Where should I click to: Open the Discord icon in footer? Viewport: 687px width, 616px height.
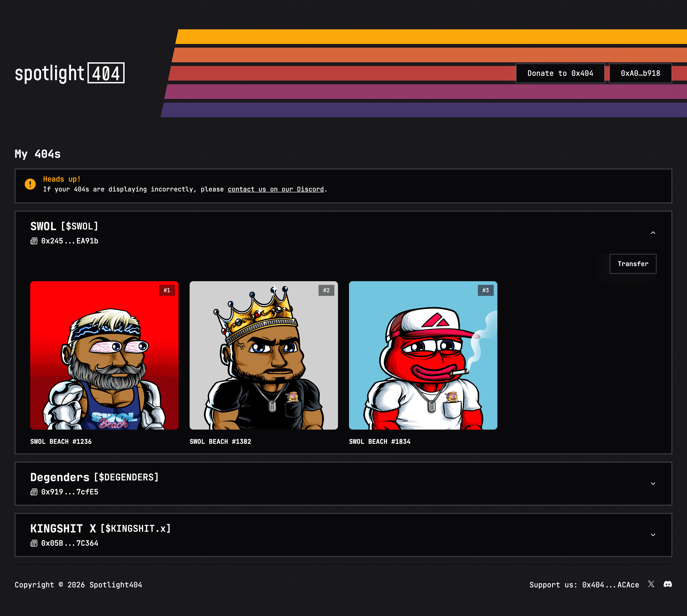coord(667,584)
